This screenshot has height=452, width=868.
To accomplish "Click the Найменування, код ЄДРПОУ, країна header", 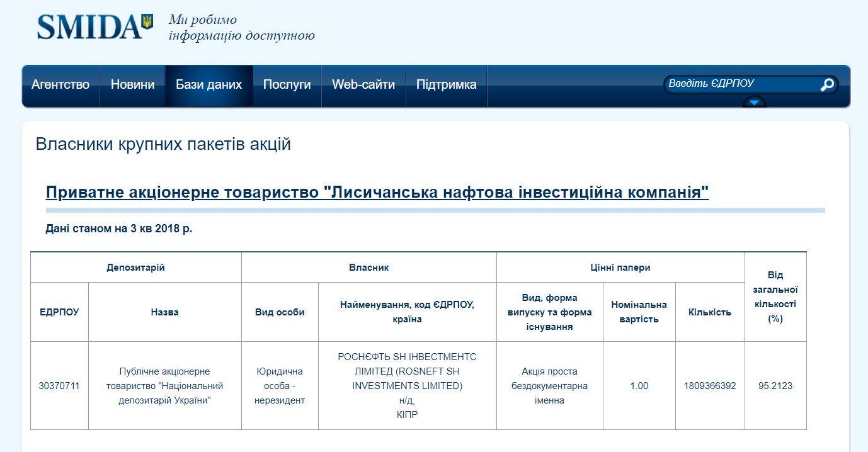I will click(x=408, y=312).
